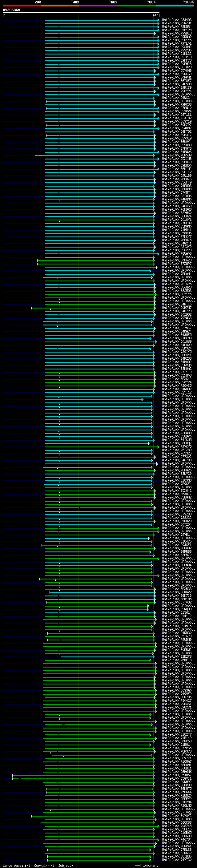Click the cyan ~100% identity legend segment

pyautogui.click(x=175, y=6)
